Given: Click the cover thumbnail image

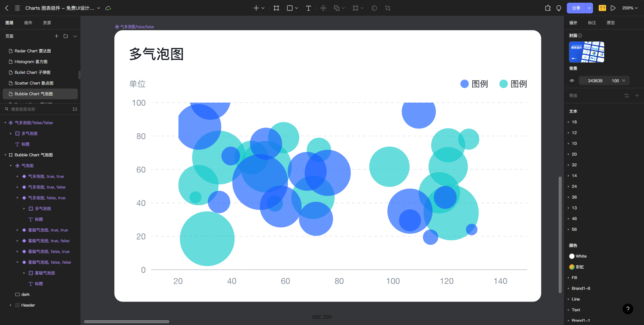Looking at the screenshot, I should click(x=587, y=52).
